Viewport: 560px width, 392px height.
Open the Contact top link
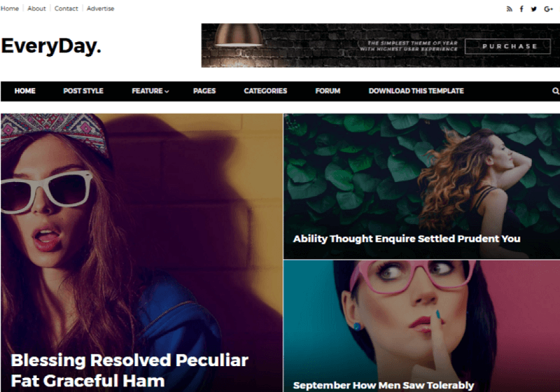click(x=66, y=8)
